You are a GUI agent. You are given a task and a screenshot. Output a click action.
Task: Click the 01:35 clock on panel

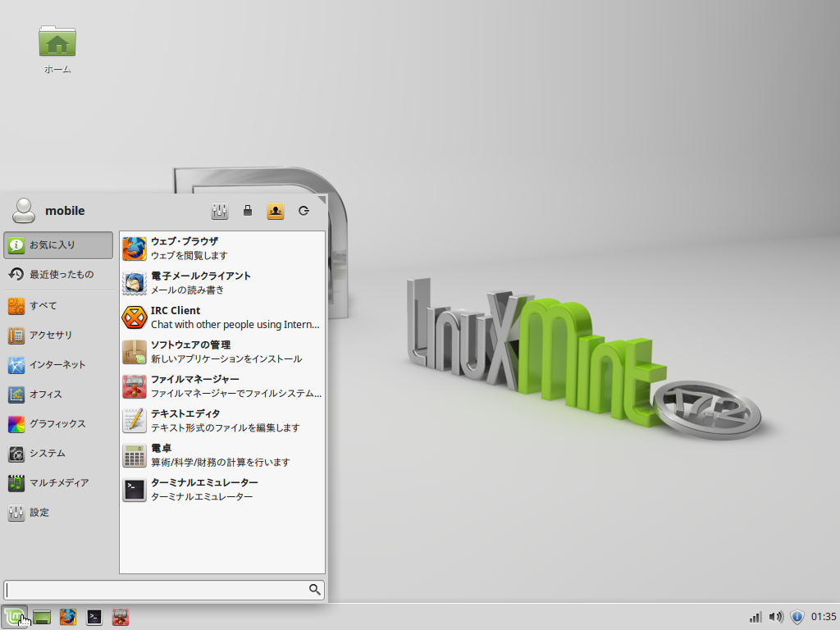point(824,617)
